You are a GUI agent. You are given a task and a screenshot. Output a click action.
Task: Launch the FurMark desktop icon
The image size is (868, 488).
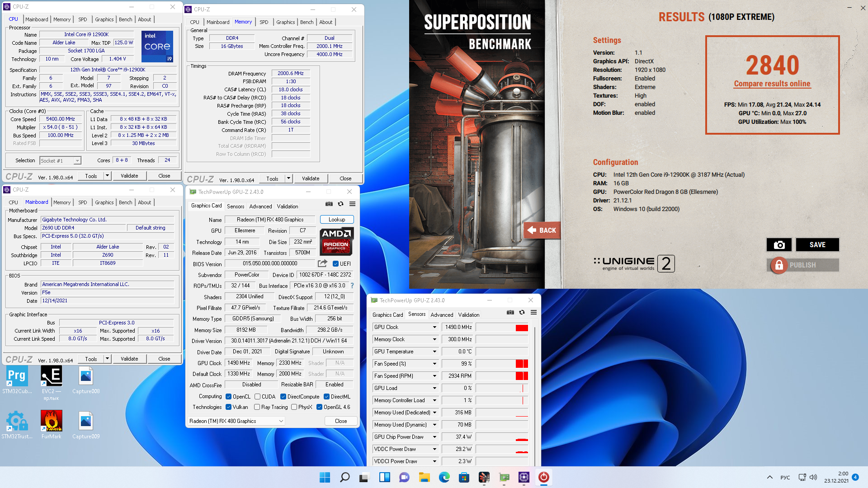(x=52, y=425)
